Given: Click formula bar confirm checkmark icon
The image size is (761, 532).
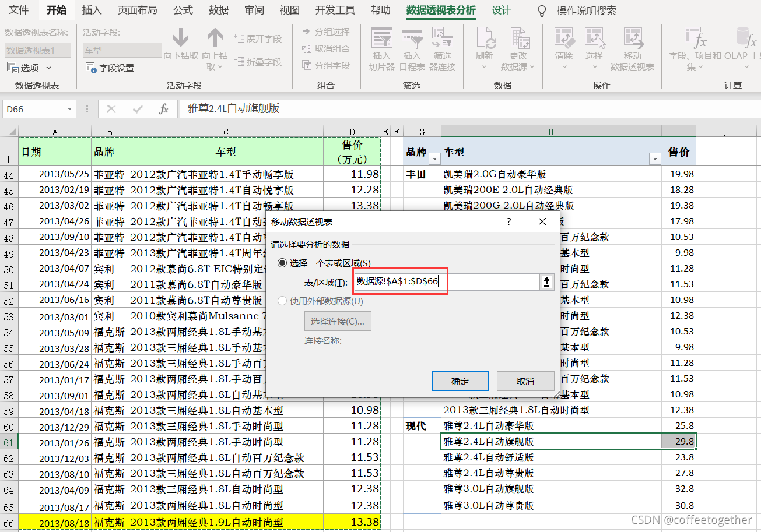Looking at the screenshot, I should 138,109.
